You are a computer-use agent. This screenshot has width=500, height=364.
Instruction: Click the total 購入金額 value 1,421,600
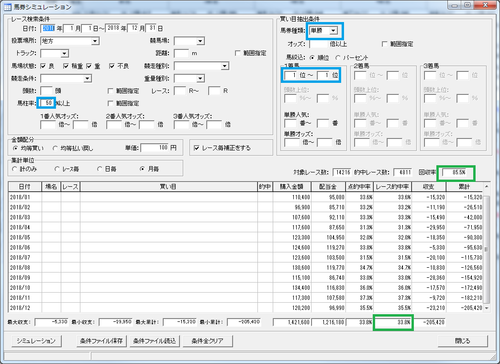(292, 322)
